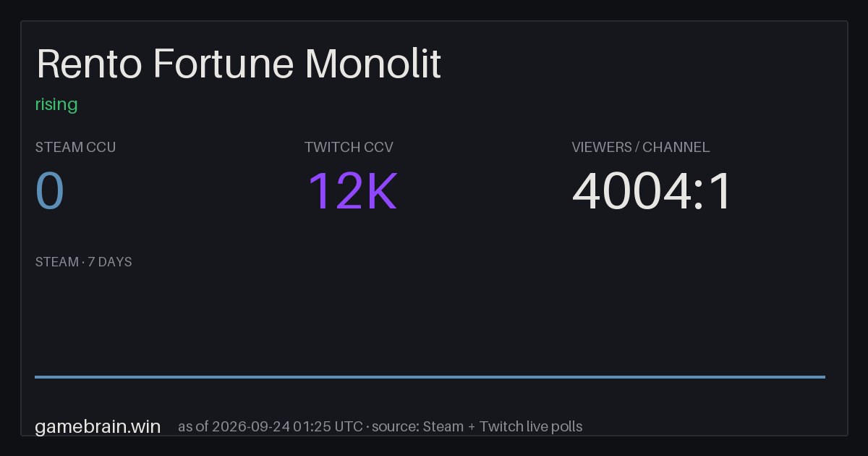Open the gamebrain.win link
Viewport: 868px width, 456px height.
(98, 426)
